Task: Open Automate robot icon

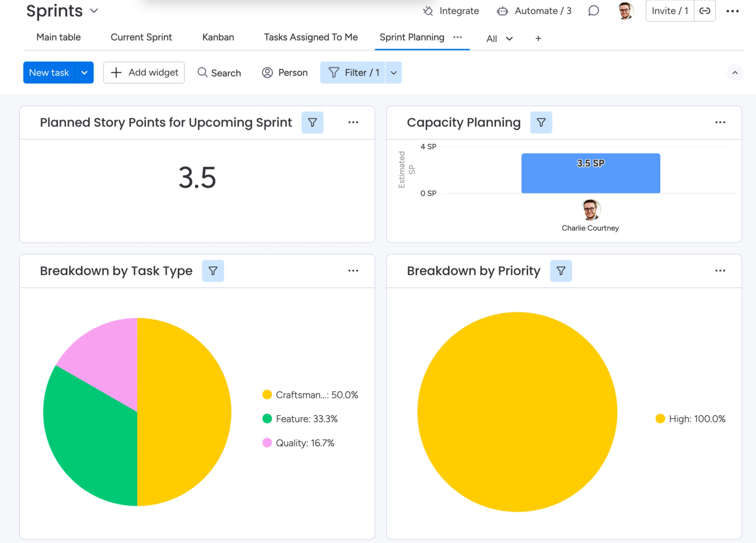Action: pos(502,11)
